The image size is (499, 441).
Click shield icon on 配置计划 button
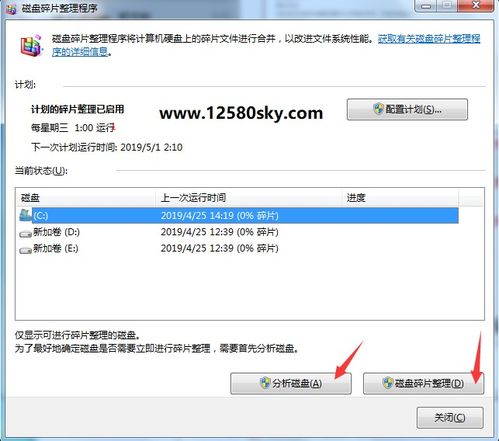point(378,109)
